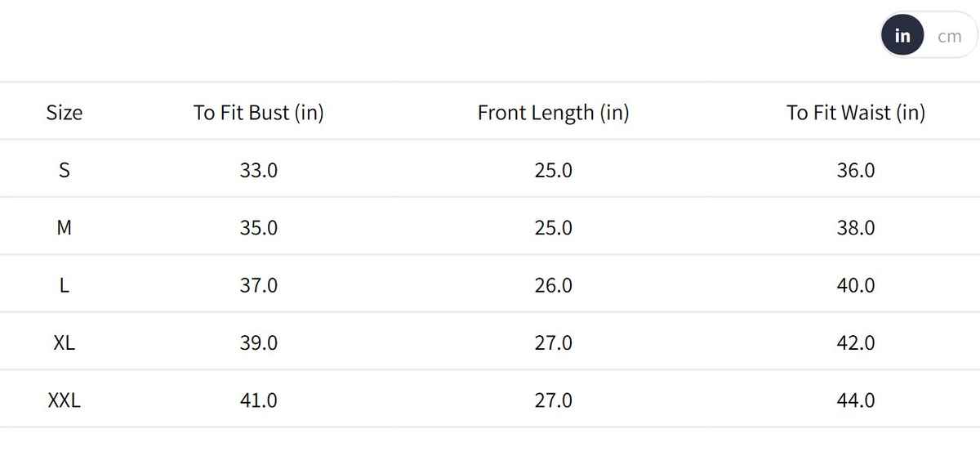Select the S size row label

tap(64, 171)
